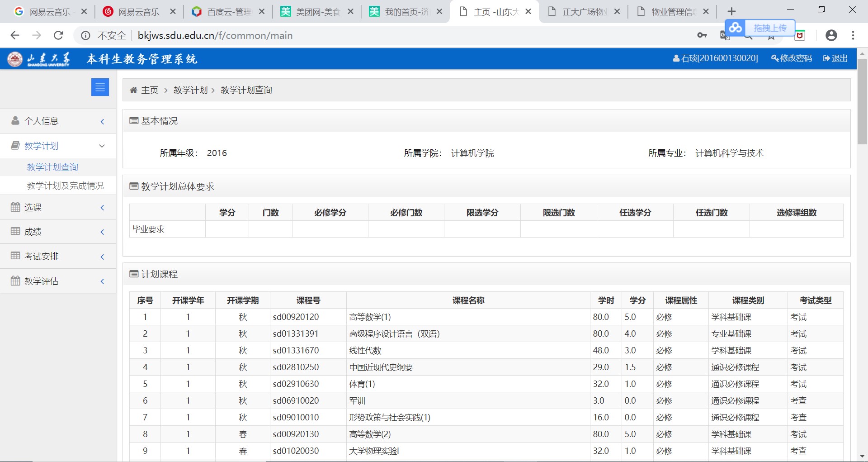Click the 教学计划总体要求 panel icon

pyautogui.click(x=134, y=186)
